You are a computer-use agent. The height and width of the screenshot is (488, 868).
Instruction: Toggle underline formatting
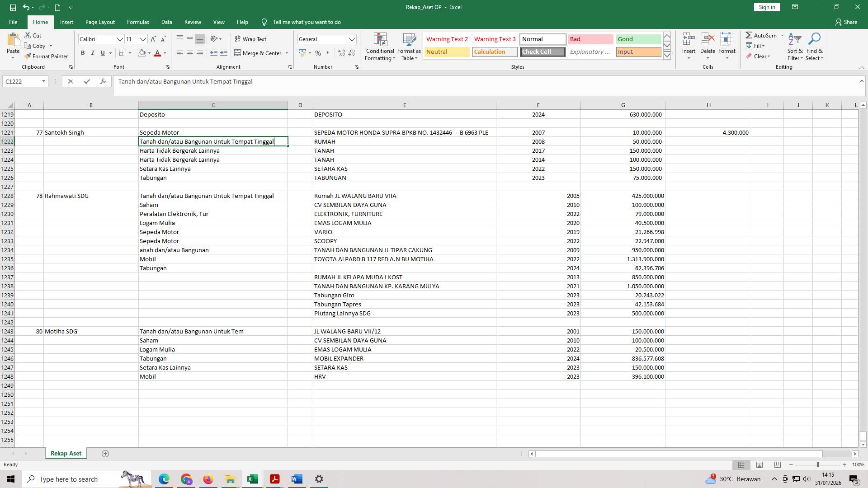click(x=102, y=53)
